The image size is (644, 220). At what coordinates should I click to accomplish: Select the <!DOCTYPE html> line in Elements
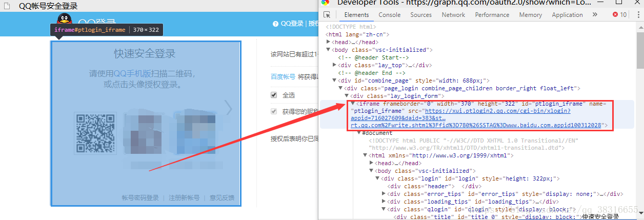[350, 27]
